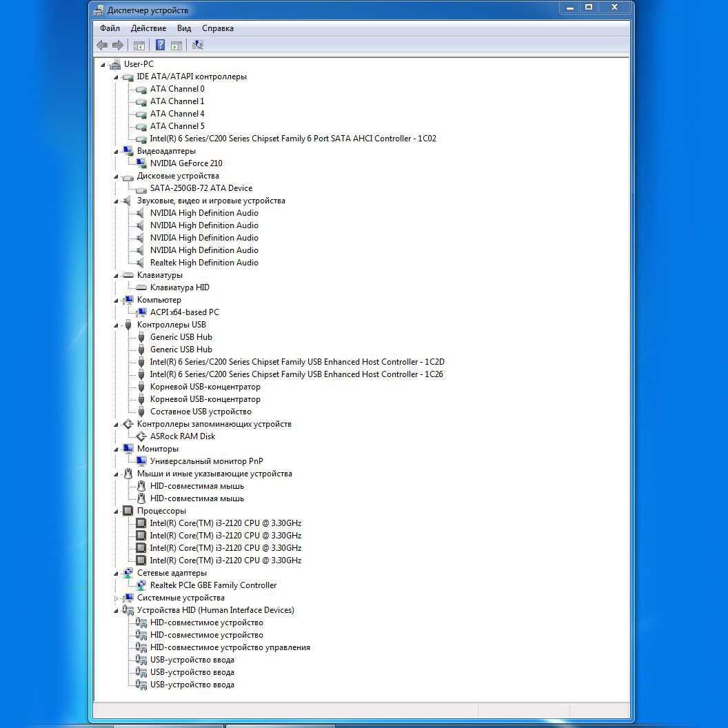Collapse the Контроллеры USB branch
The height and width of the screenshot is (728, 728).
[x=116, y=325]
